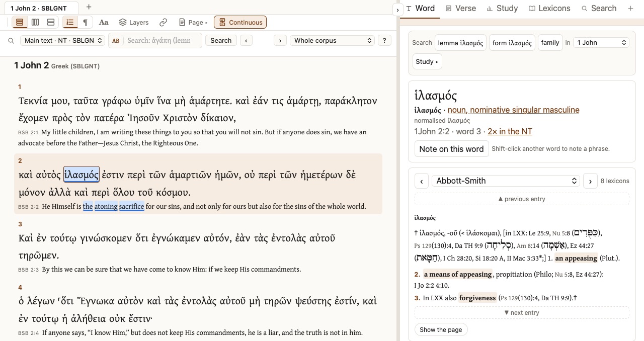Open the 2× in the NT link
The image size is (644, 341).
coord(510,132)
